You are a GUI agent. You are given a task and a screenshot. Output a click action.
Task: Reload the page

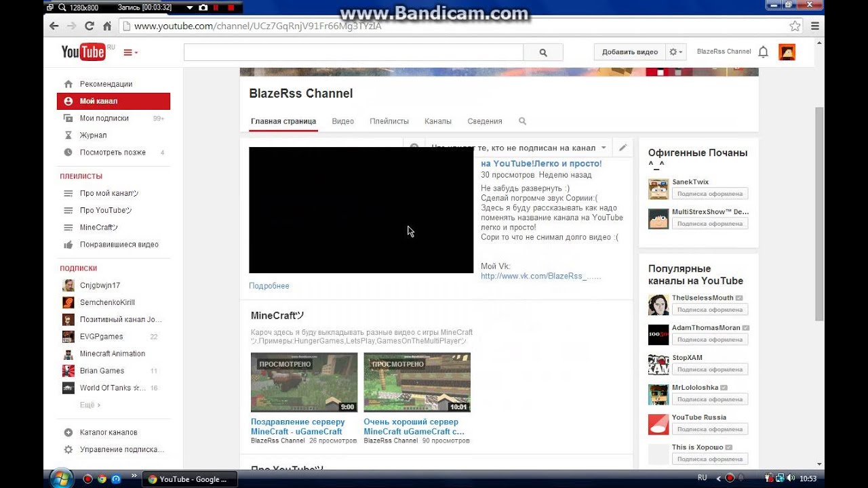pos(89,26)
